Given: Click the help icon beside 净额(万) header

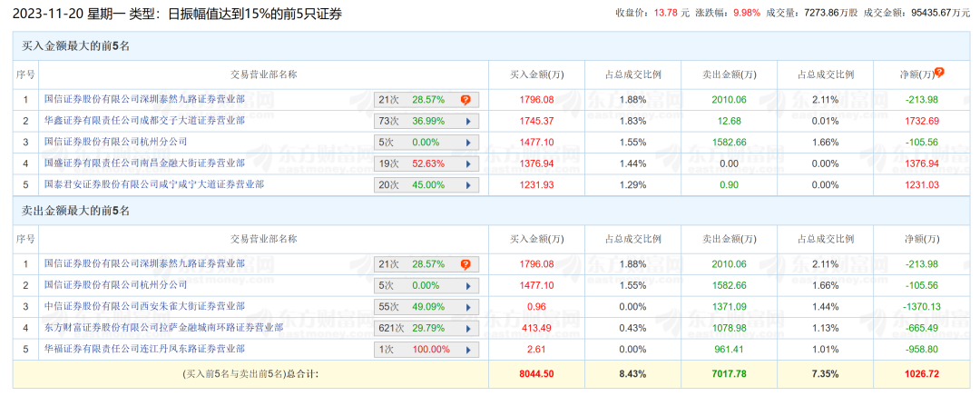Looking at the screenshot, I should (x=939, y=73).
